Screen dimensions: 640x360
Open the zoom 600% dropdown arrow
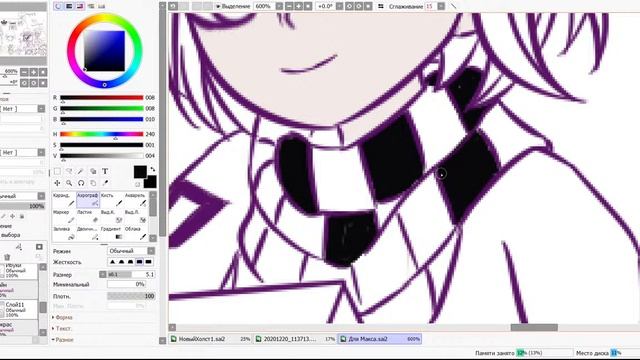[279, 6]
